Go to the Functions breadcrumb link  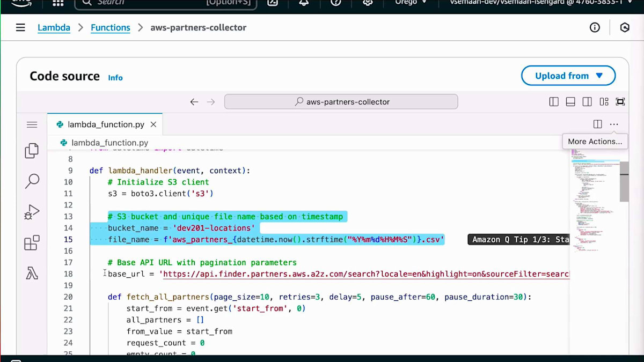tap(111, 27)
